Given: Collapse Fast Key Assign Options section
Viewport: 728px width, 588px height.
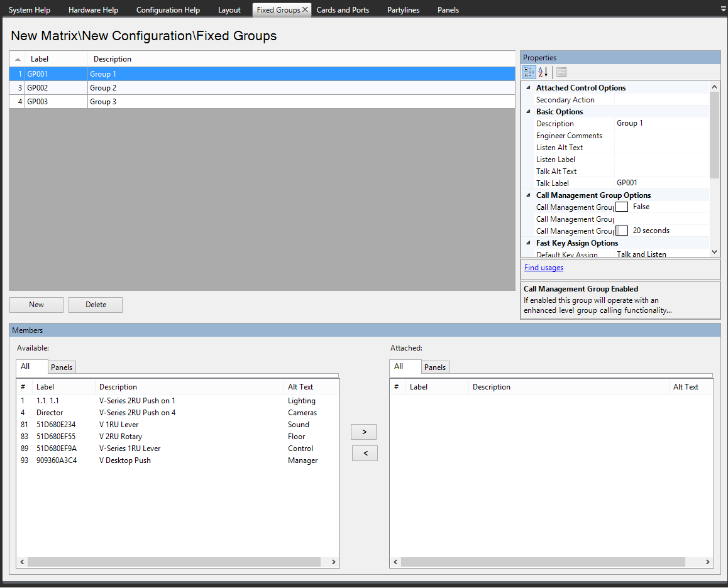Looking at the screenshot, I should (x=529, y=243).
